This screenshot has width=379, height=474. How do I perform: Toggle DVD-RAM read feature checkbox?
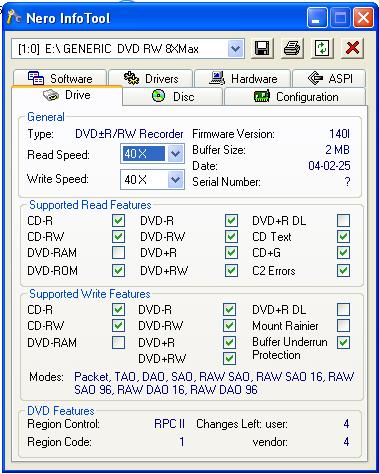pyautogui.click(x=118, y=253)
